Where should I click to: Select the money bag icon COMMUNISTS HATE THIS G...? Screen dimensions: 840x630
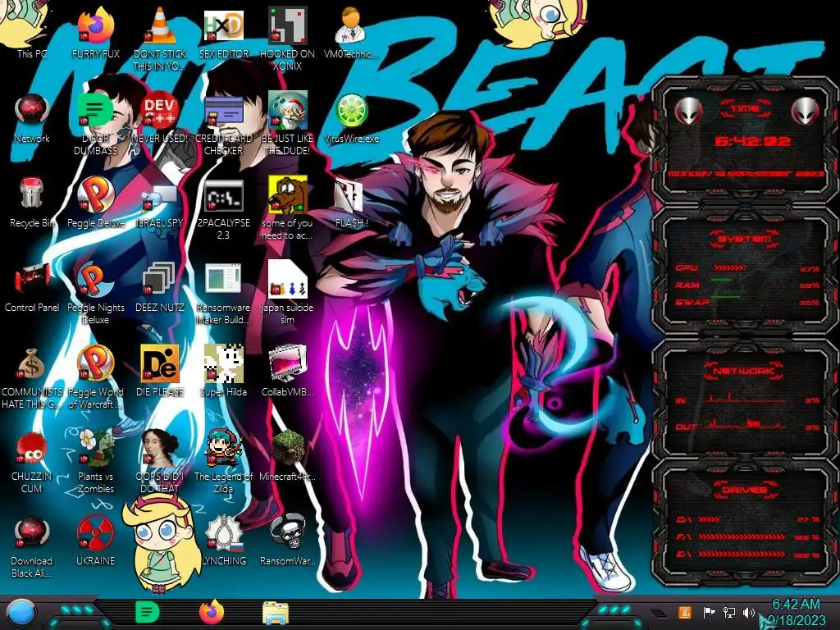click(x=32, y=363)
